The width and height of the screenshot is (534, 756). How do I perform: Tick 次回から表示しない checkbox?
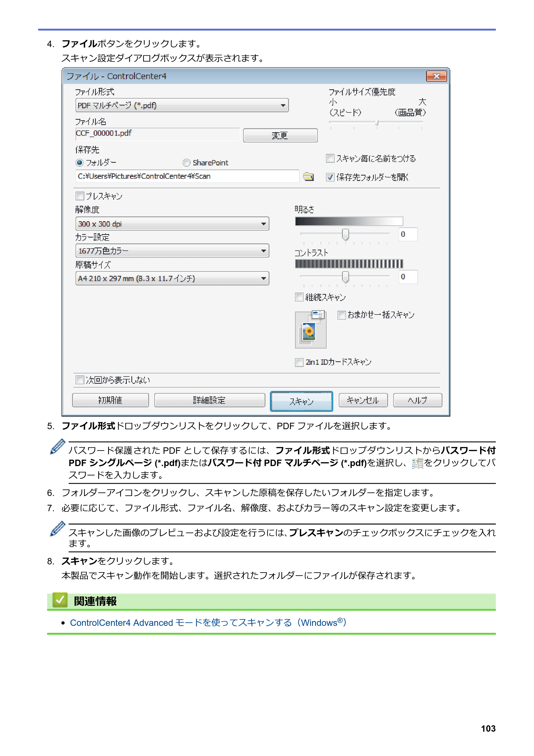click(x=80, y=380)
